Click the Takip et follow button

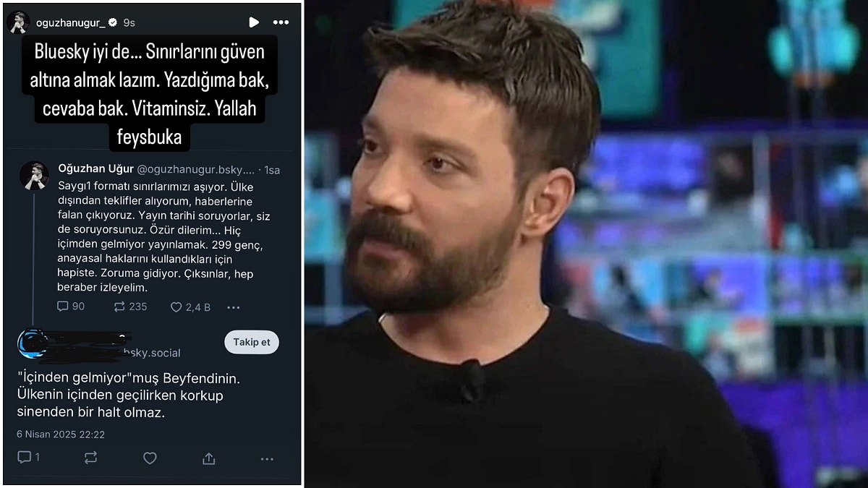(x=251, y=342)
